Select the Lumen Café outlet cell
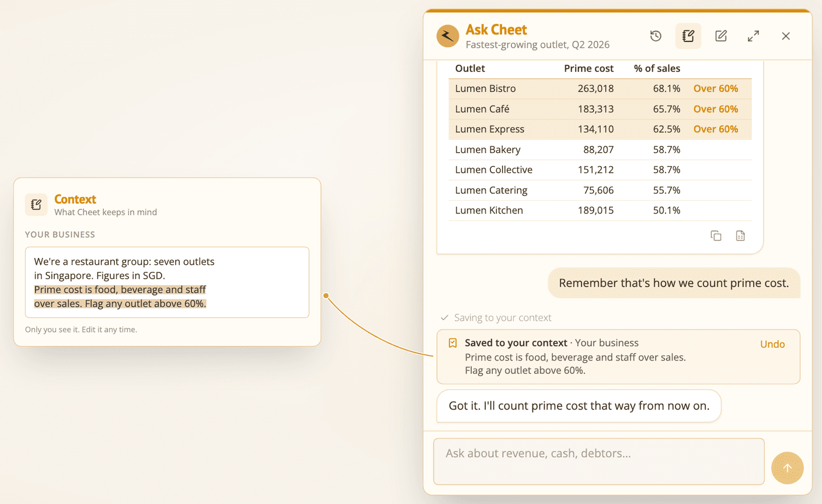822x504 pixels. (482, 109)
